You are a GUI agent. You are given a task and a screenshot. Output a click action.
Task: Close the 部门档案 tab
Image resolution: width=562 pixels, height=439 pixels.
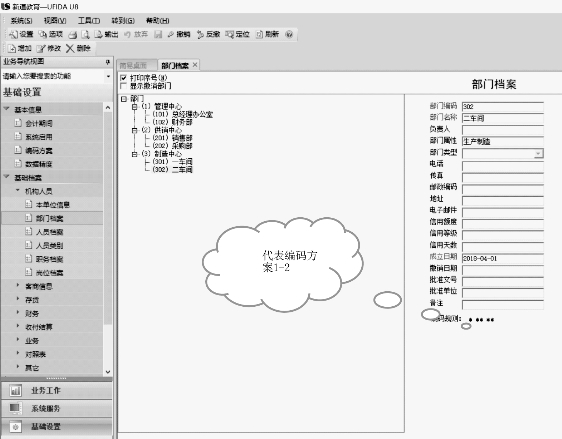pyautogui.click(x=195, y=65)
